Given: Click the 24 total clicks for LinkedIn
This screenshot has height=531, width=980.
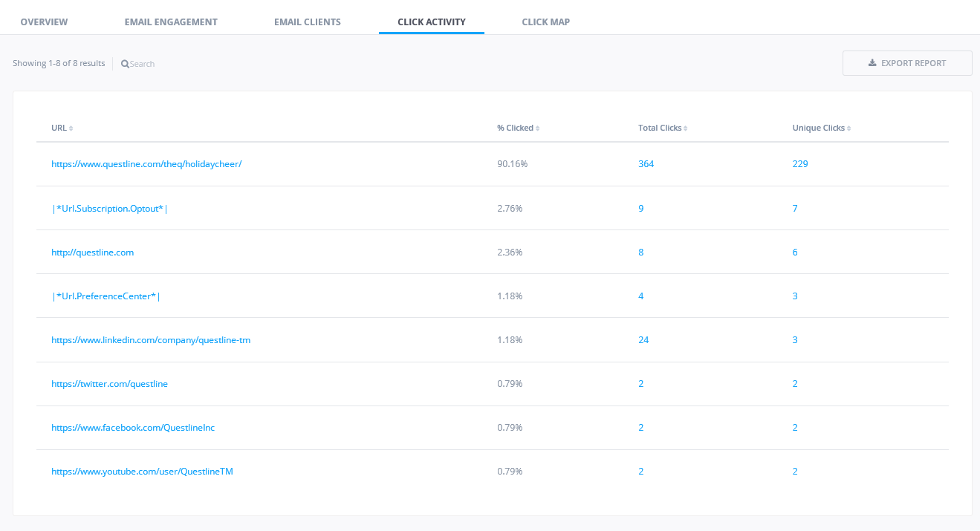Looking at the screenshot, I should tap(643, 340).
